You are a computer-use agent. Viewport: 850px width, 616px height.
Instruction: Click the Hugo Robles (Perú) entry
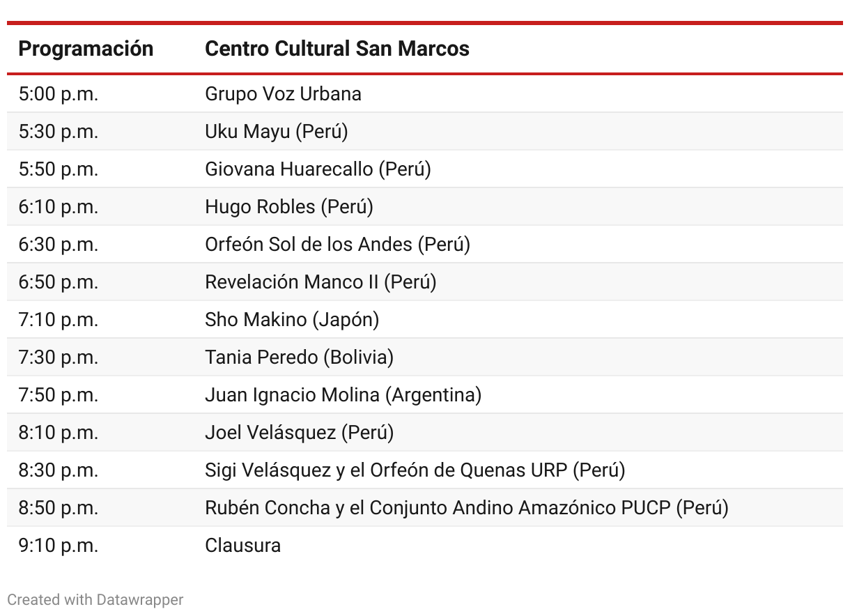289,207
